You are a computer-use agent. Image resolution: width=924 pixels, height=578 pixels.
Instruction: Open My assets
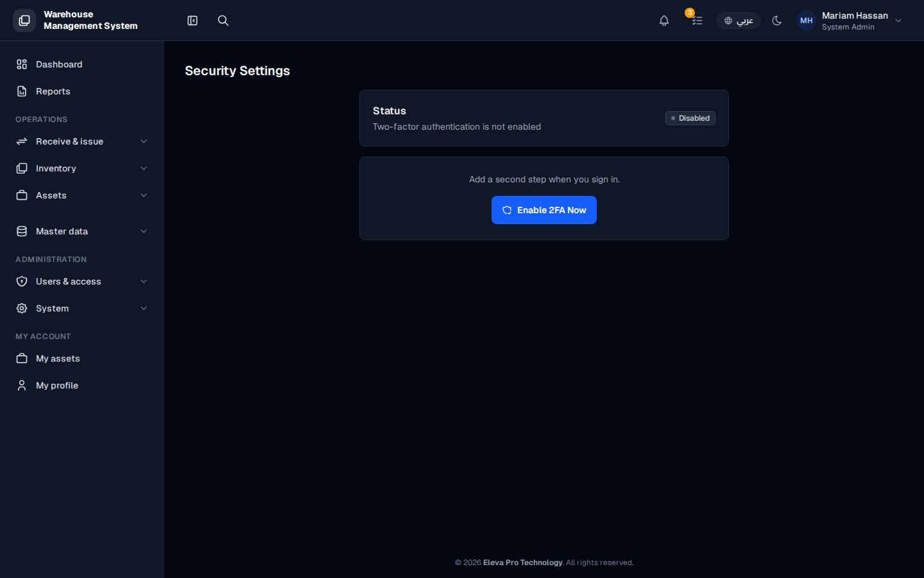pos(82,358)
